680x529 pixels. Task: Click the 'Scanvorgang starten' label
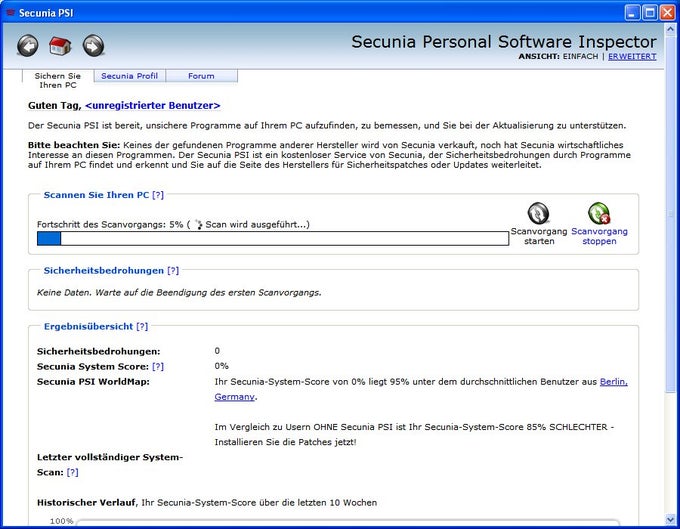tap(539, 236)
